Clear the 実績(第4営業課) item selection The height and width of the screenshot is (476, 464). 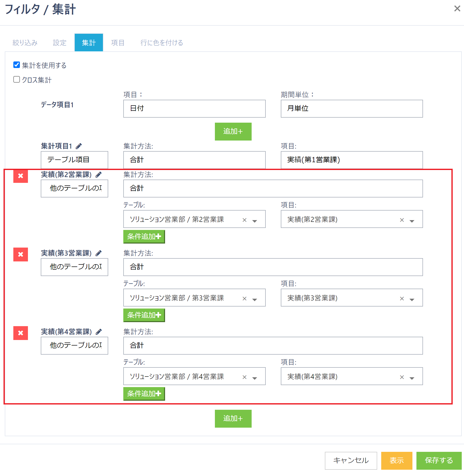pyautogui.click(x=402, y=377)
